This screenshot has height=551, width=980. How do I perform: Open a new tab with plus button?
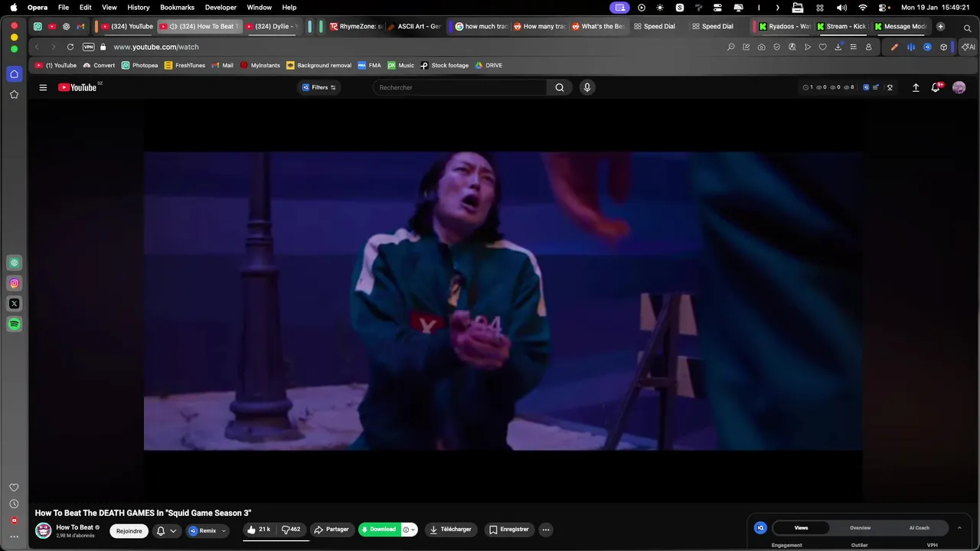click(x=940, y=26)
